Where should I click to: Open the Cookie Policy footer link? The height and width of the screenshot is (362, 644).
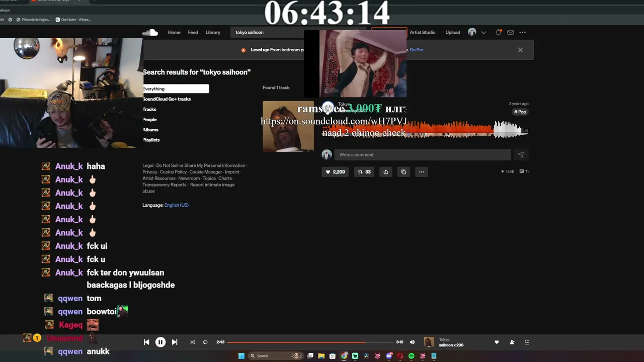173,172
